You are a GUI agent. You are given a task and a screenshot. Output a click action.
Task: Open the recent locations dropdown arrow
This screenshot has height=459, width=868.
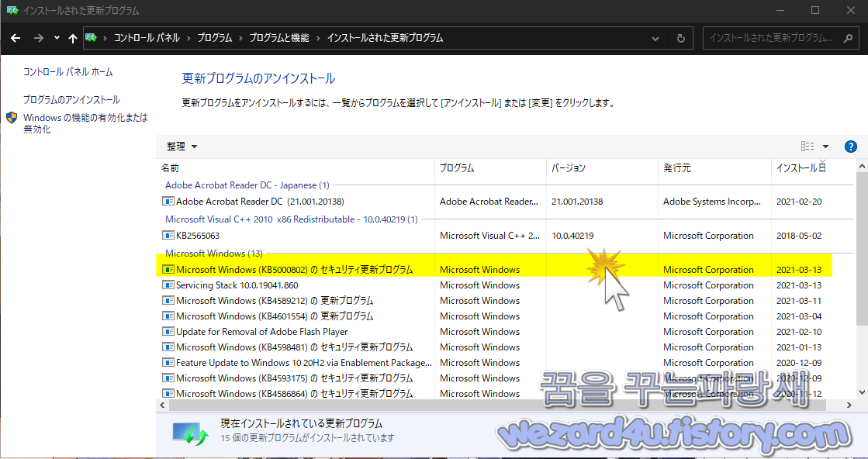click(x=57, y=38)
